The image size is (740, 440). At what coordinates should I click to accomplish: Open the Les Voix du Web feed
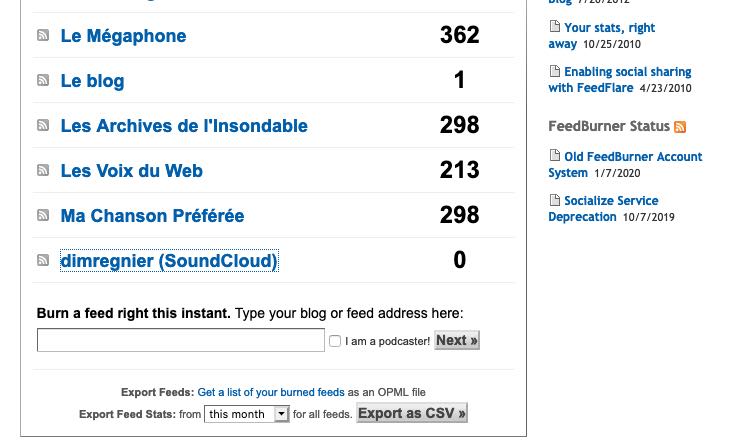click(x=132, y=171)
